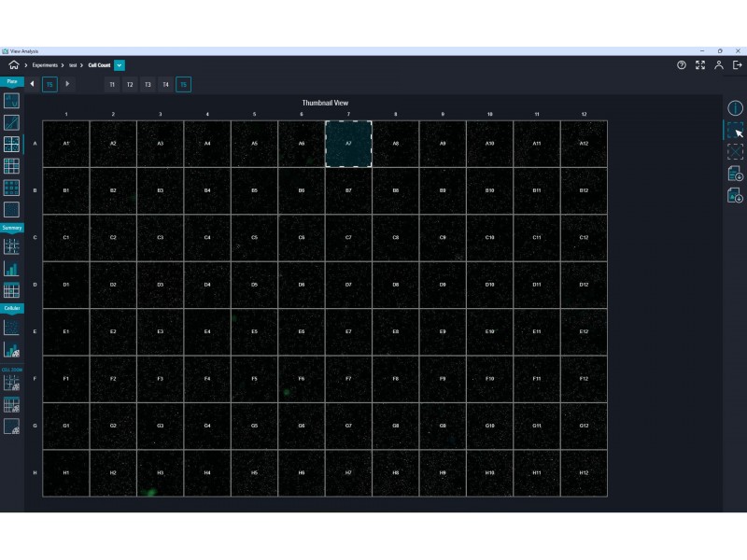The height and width of the screenshot is (560, 747).
Task: Expand the Cell Count dropdown arrow
Action: 120,65
